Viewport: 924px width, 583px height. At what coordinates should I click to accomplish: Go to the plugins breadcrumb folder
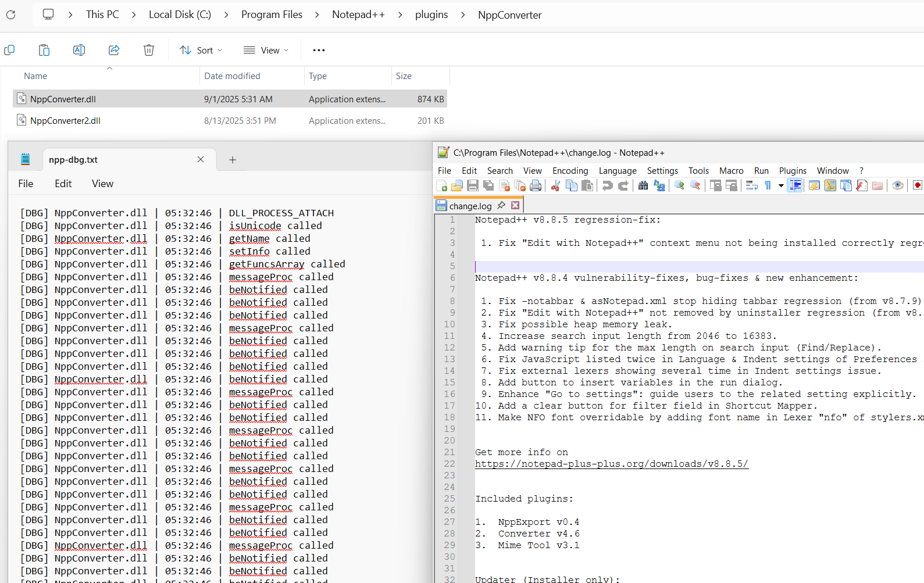click(x=431, y=15)
